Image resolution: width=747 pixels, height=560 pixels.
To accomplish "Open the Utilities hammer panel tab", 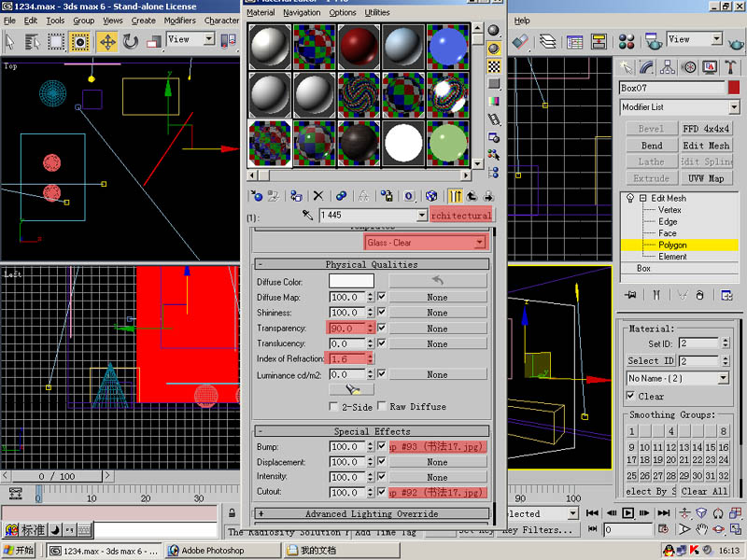I will pyautogui.click(x=730, y=67).
